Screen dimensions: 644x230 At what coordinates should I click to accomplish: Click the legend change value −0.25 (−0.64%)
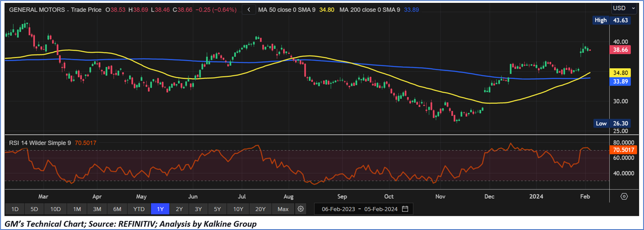216,10
